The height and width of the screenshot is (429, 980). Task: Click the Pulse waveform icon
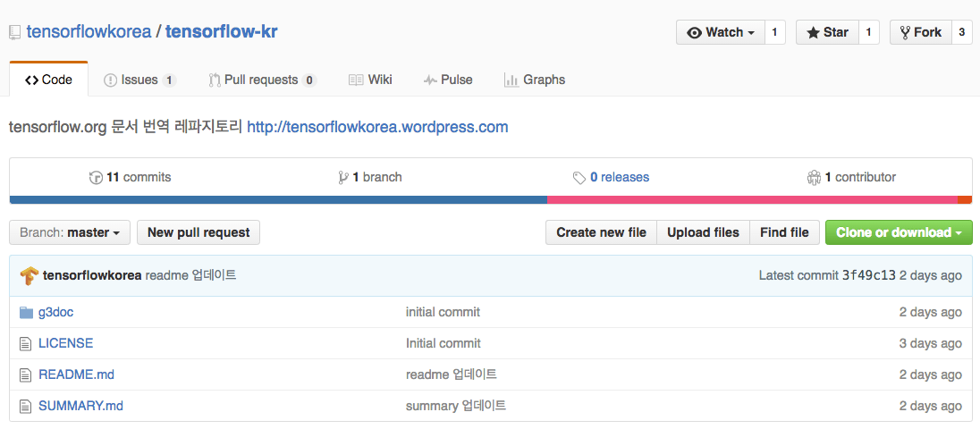coord(430,80)
